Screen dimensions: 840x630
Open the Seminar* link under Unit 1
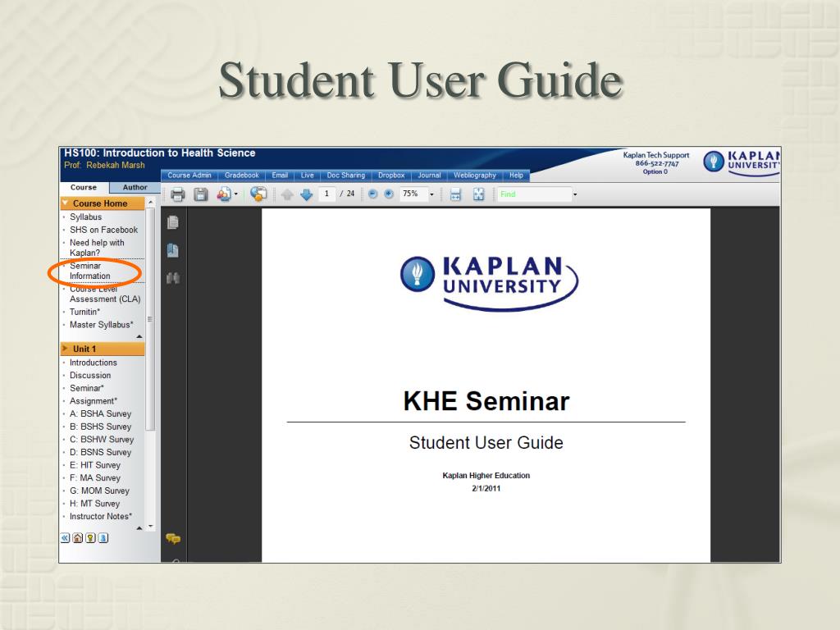(x=87, y=388)
